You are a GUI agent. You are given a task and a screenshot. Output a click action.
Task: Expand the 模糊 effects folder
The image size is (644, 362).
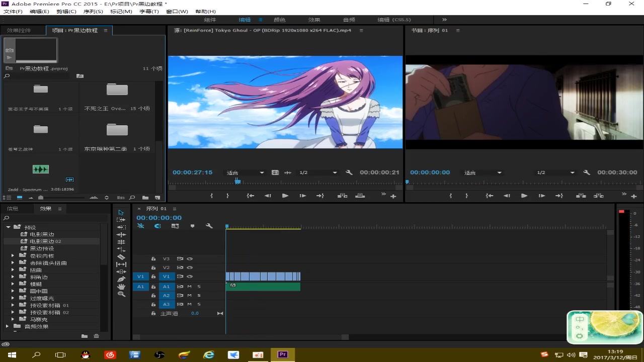click(13, 284)
